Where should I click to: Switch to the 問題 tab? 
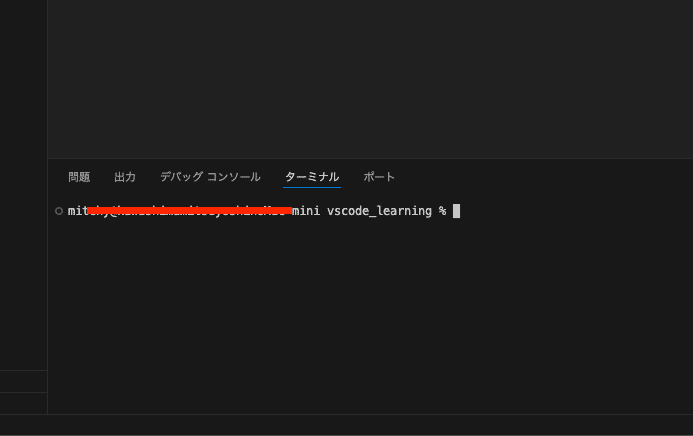coord(79,177)
